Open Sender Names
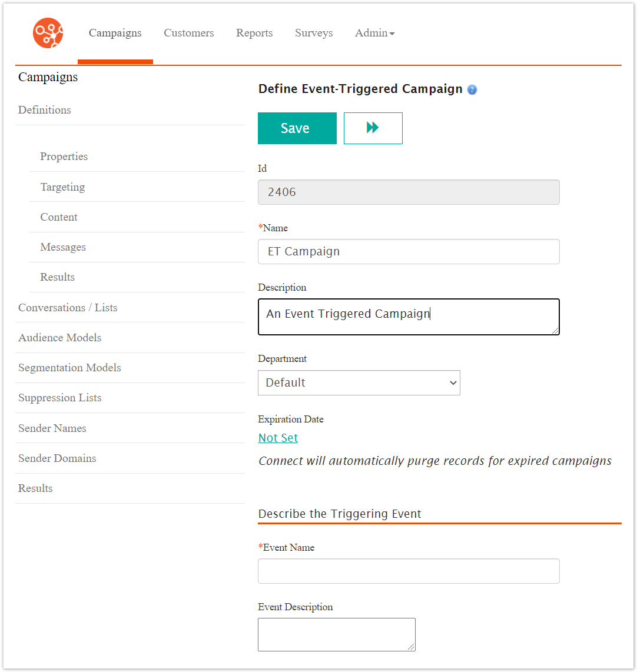Image resolution: width=637 pixels, height=672 pixels. pos(52,428)
